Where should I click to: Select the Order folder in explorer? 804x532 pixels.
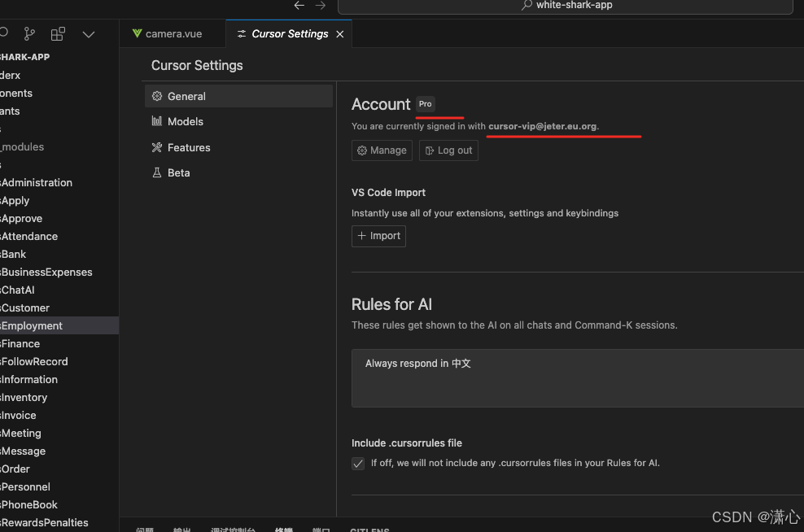pos(59,469)
